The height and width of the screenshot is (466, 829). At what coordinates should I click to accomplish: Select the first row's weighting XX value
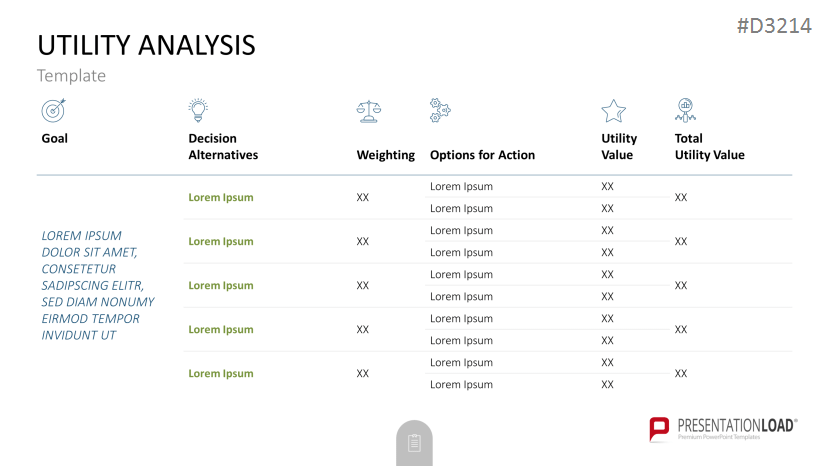pyautogui.click(x=362, y=197)
